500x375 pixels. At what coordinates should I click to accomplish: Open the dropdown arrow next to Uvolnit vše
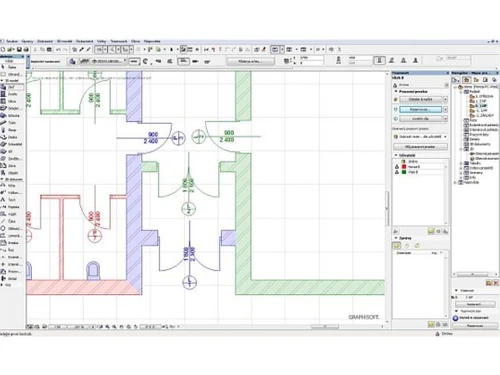(445, 119)
